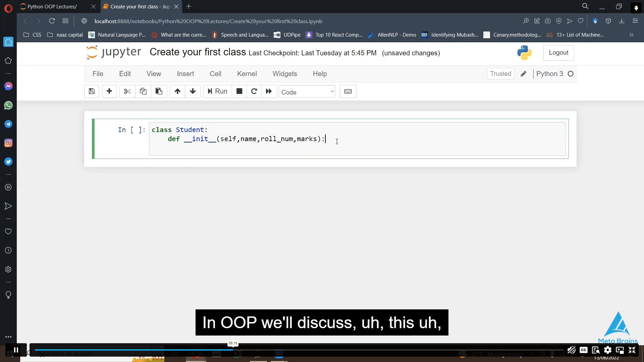
Task: Run the current cell
Action: 217,91
